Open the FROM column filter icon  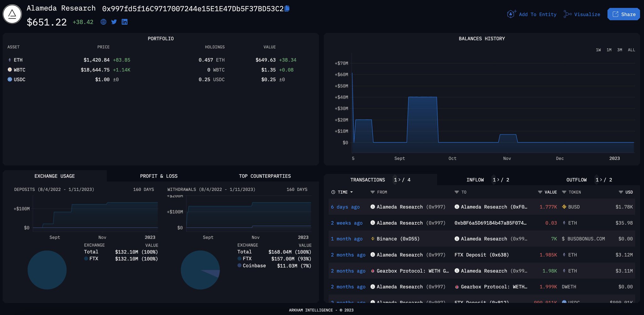point(373,192)
